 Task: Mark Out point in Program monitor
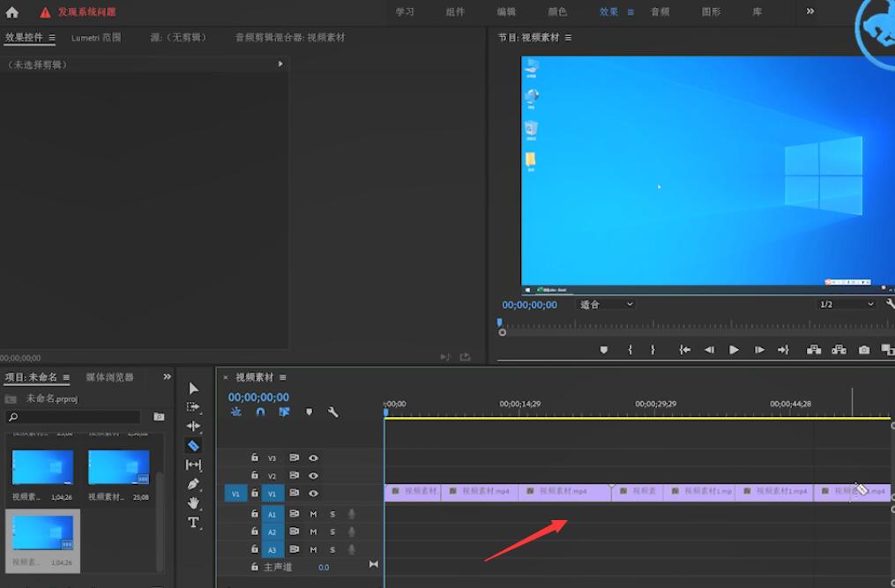tap(653, 350)
